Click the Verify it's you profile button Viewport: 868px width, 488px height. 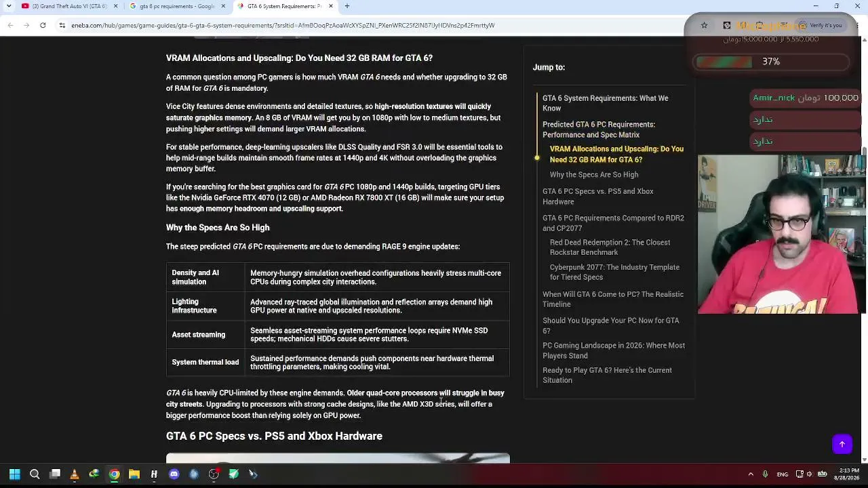(x=822, y=25)
